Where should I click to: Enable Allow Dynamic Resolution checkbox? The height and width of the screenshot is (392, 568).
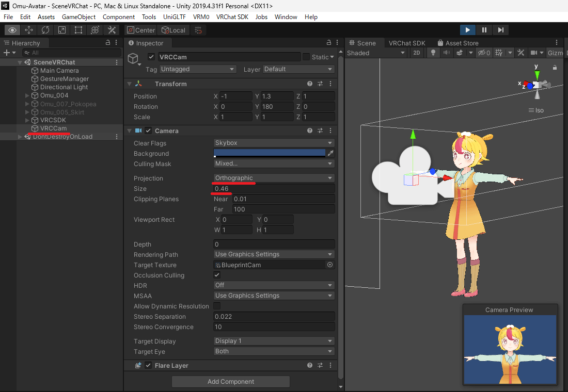217,306
